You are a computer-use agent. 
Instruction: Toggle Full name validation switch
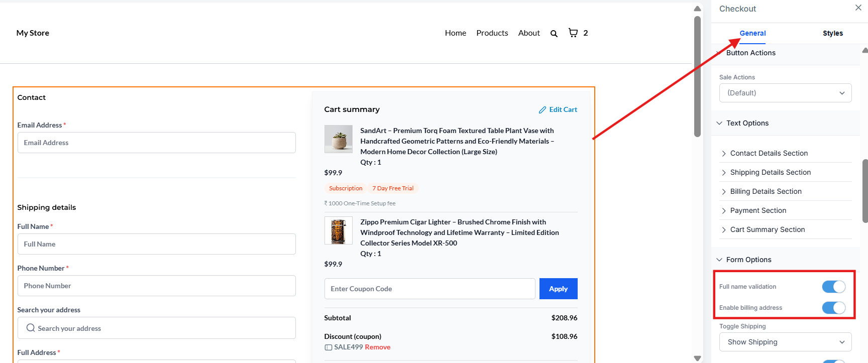pyautogui.click(x=833, y=287)
